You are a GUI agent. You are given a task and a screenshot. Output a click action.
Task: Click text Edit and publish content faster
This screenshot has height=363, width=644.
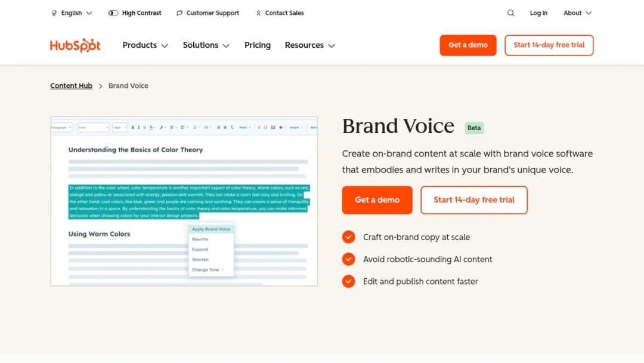[420, 282]
